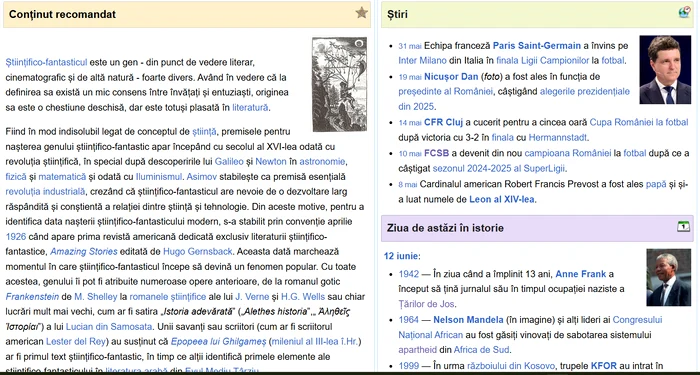Follow the literatură link
The image size is (700, 375).
250,108
